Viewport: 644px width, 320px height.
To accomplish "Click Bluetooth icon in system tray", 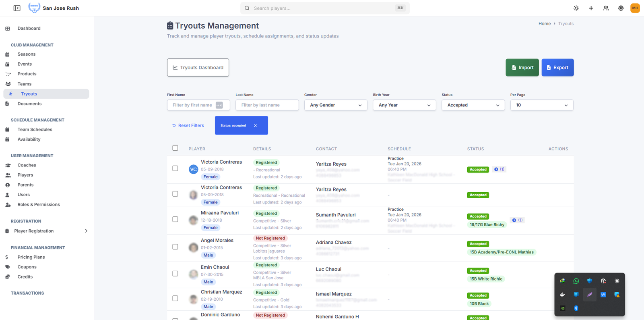I will 576,308.
